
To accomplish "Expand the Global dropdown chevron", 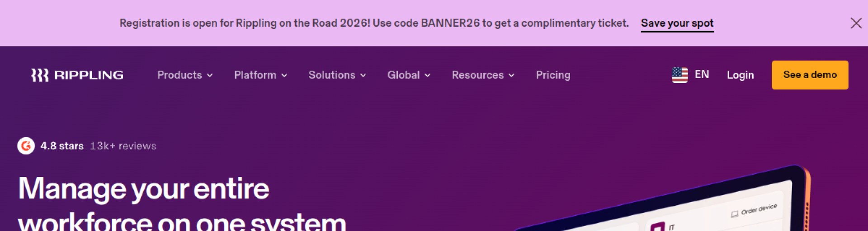I will (428, 75).
